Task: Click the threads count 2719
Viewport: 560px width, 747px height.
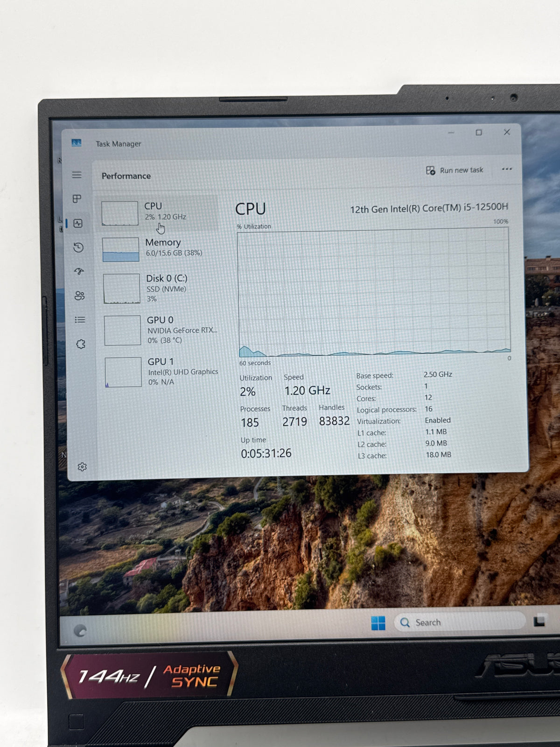Action: [x=294, y=422]
